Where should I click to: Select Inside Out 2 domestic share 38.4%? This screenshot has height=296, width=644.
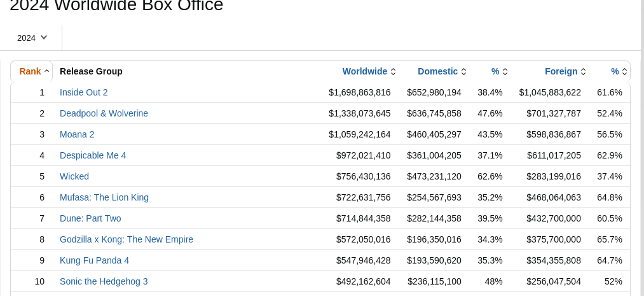coord(490,92)
